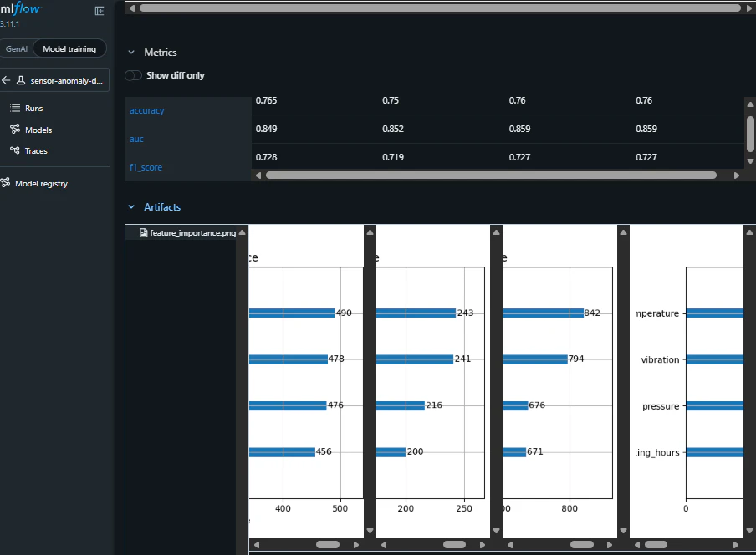
Task: Click the Runs list icon
Action: [x=15, y=108]
